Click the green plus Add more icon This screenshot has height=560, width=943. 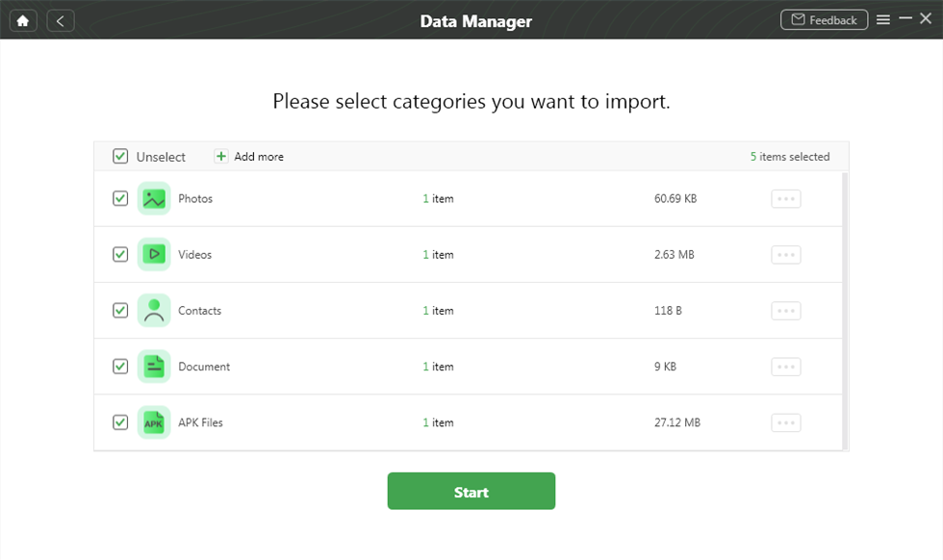[x=221, y=156]
